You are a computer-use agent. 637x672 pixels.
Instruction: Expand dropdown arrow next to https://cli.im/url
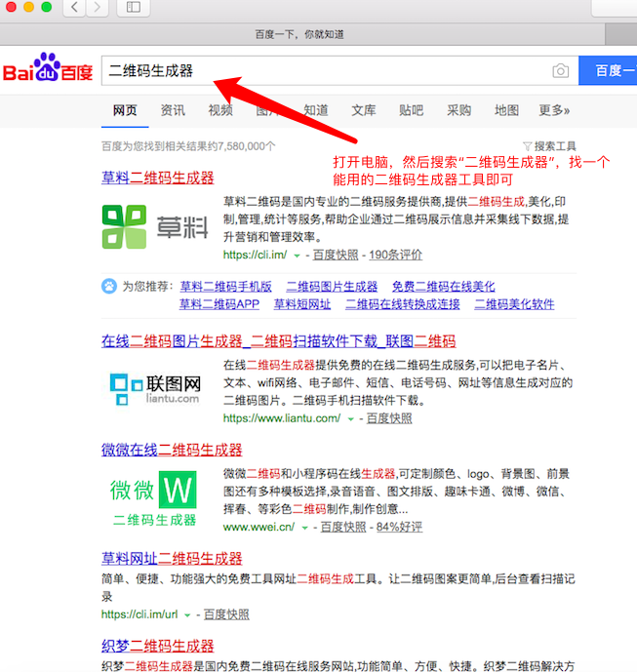187,615
